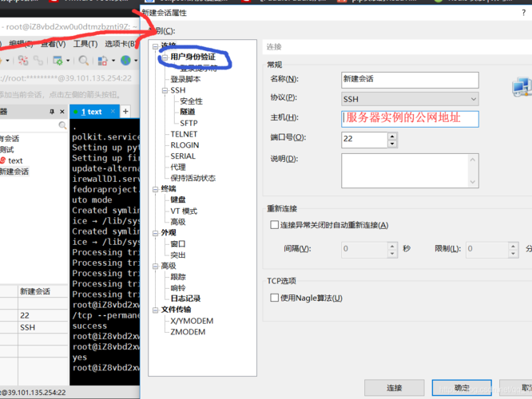Screen dimensions: 532x399
Task: Pin the session manager panel
Action: click(52, 112)
